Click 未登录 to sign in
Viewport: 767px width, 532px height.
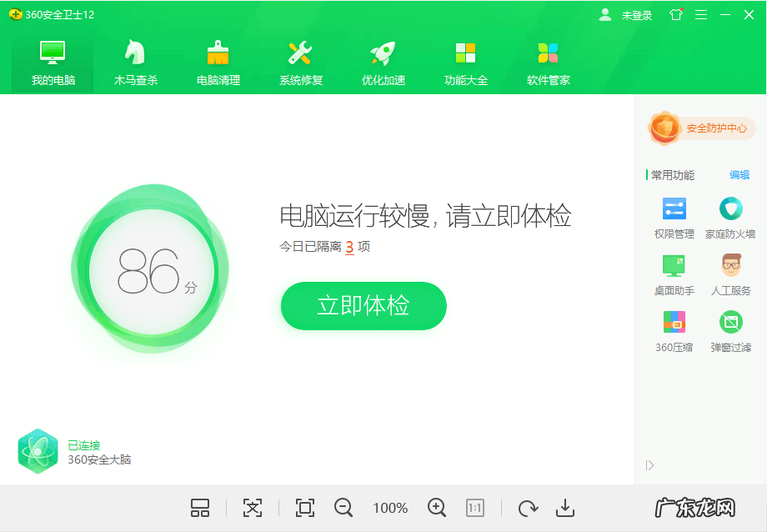point(636,14)
